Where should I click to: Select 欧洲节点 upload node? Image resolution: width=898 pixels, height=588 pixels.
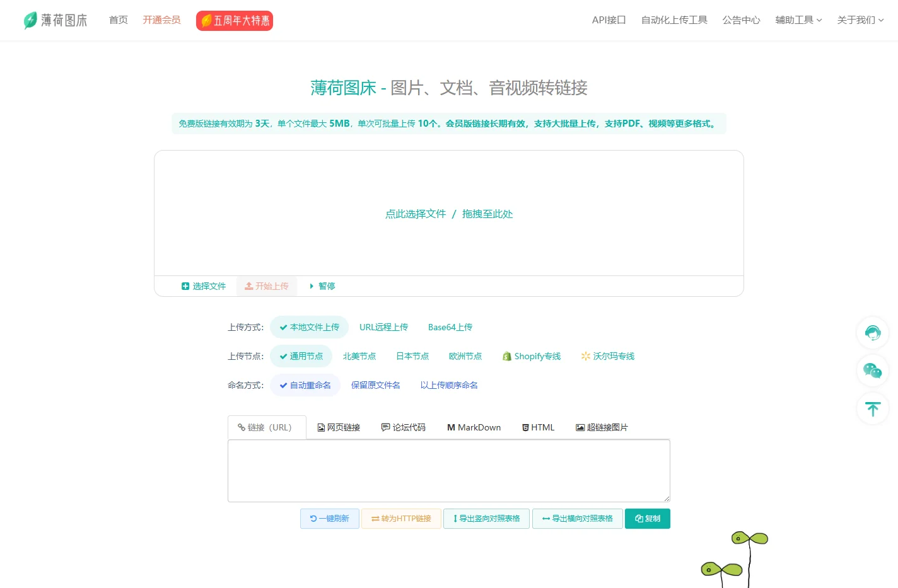pos(465,356)
